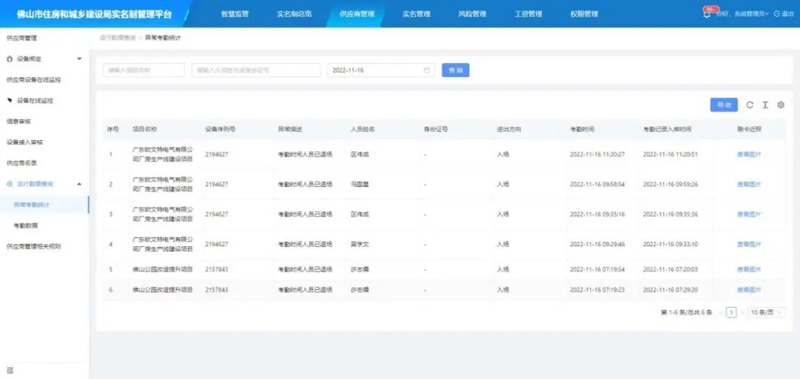This screenshot has width=800, height=379.
Task: Open 供应商管理 at the sidebar top
Action: 21,38
